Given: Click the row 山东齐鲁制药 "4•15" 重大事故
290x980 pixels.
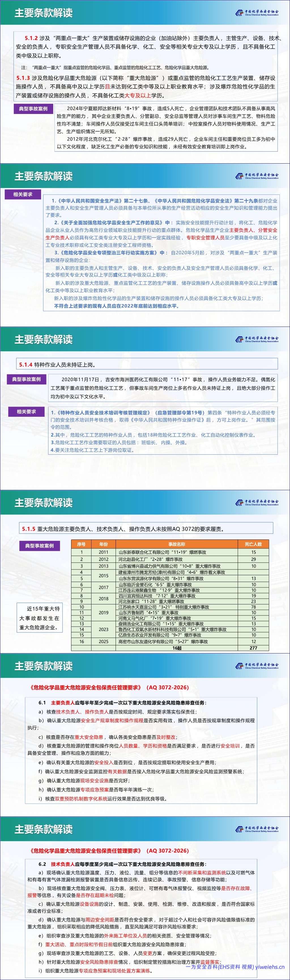Looking at the screenshot, I should pyautogui.click(x=170, y=613).
